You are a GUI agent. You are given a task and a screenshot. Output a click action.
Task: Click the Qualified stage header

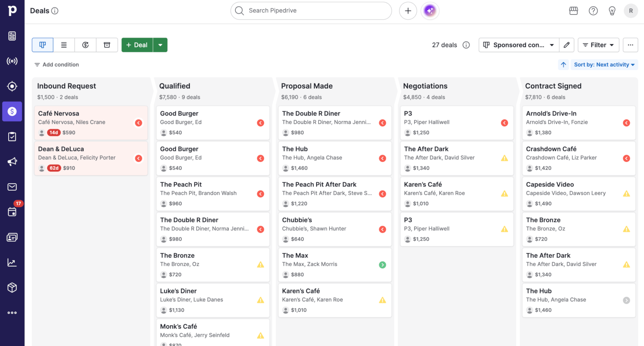pyautogui.click(x=175, y=86)
